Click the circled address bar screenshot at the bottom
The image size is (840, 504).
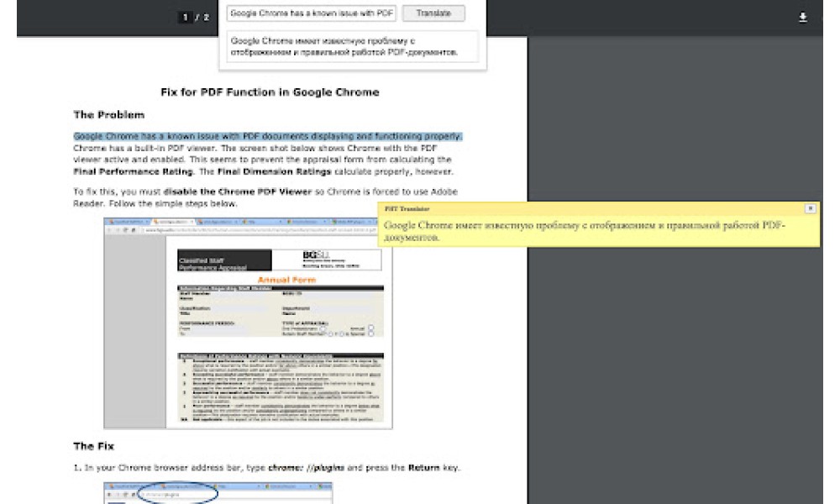(x=218, y=493)
